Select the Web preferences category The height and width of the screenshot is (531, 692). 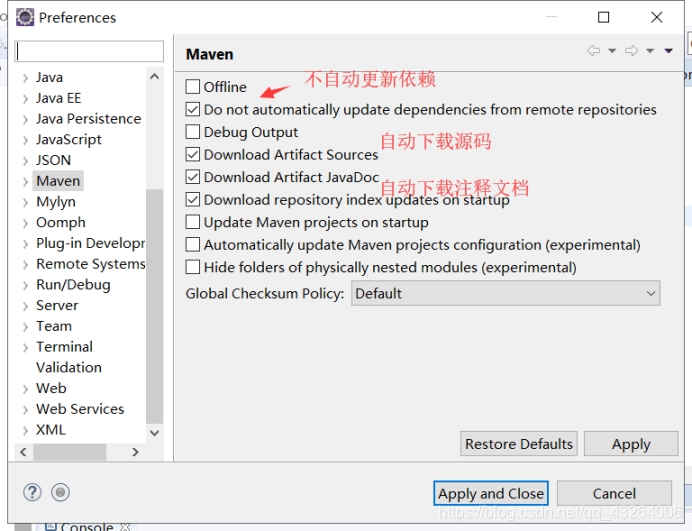pos(51,388)
